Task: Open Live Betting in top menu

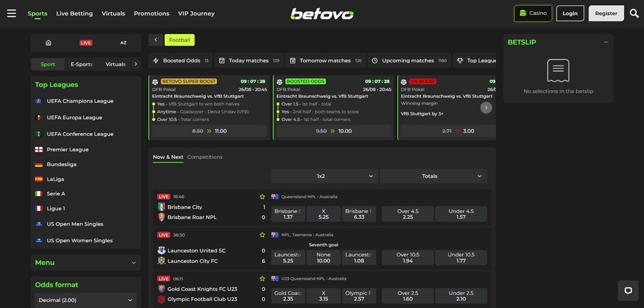Action: [x=74, y=14]
